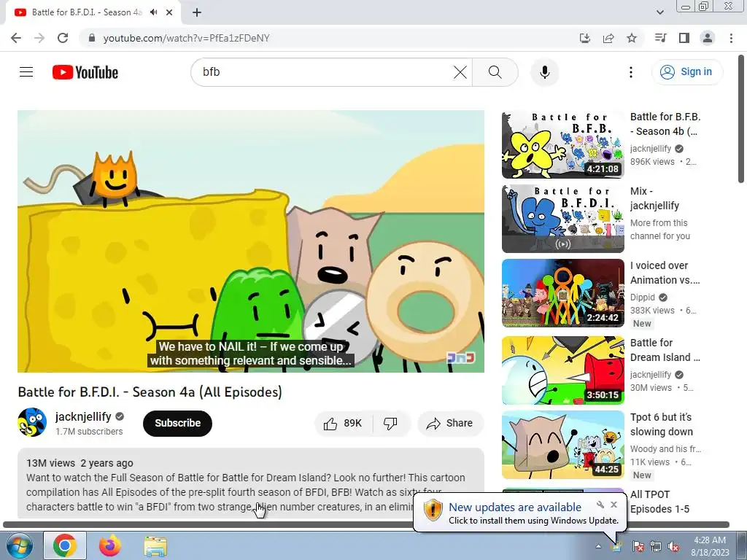
Task: Open jacknjellify channel name link
Action: pos(83,416)
